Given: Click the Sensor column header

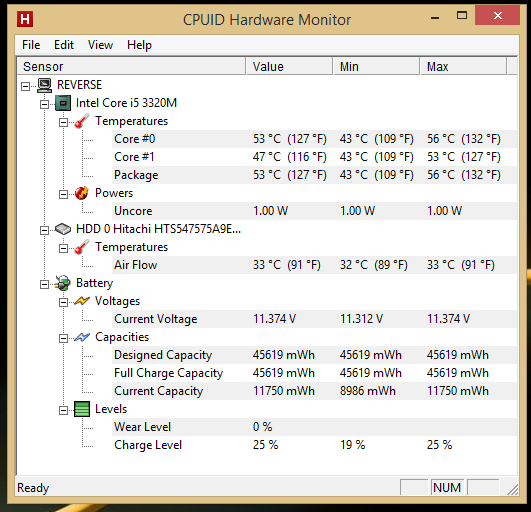Looking at the screenshot, I should (x=131, y=66).
